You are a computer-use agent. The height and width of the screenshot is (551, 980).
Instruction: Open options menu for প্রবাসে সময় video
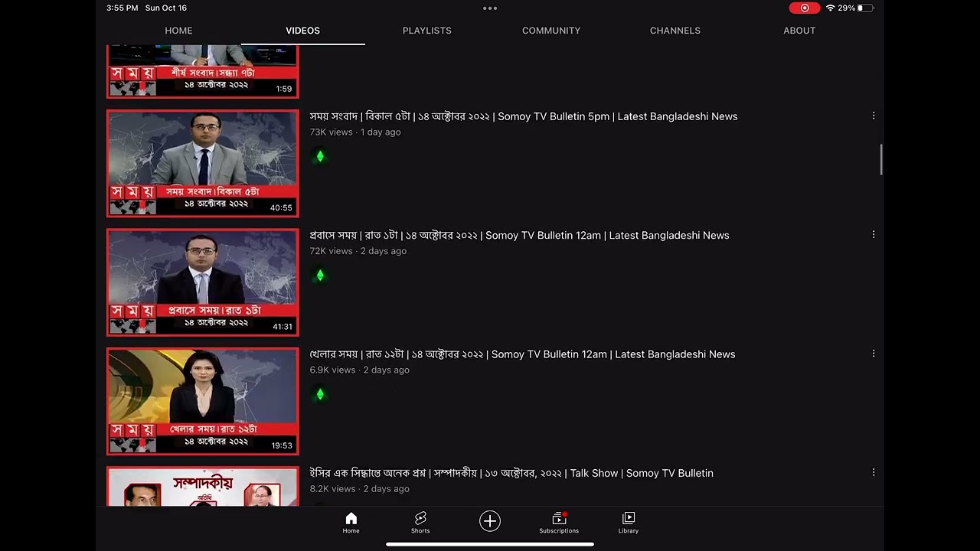click(x=874, y=235)
